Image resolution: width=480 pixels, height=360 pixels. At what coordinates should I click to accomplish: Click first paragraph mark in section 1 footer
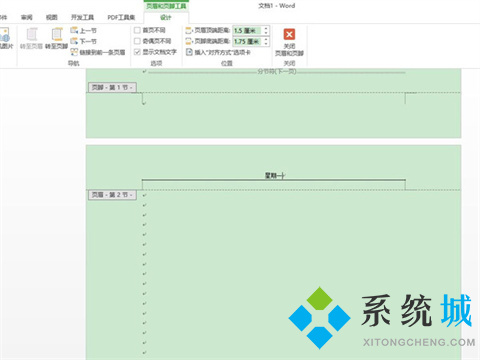tap(144, 103)
